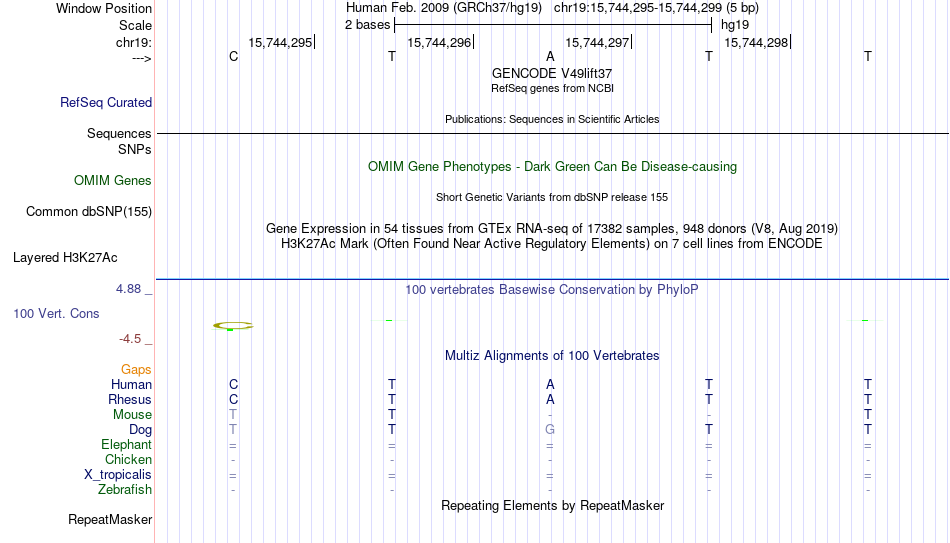Open Publications: Sequences in Scientific Articles title
This screenshot has width=950, height=543.
[552, 119]
